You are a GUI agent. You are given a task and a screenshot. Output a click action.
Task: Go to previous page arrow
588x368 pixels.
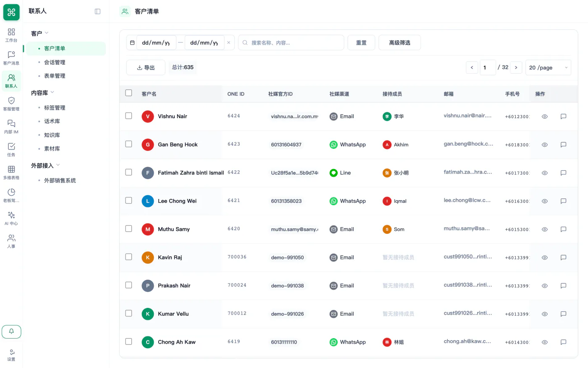click(x=472, y=67)
